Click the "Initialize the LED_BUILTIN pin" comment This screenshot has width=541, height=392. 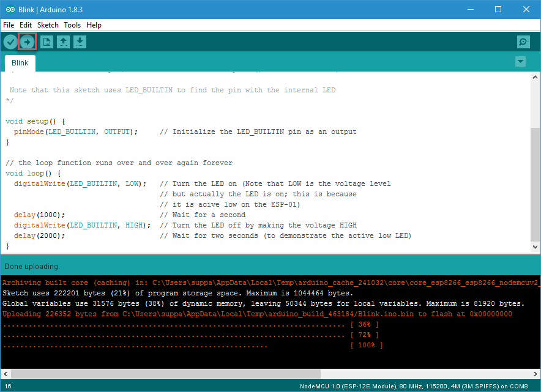pyautogui.click(x=258, y=131)
